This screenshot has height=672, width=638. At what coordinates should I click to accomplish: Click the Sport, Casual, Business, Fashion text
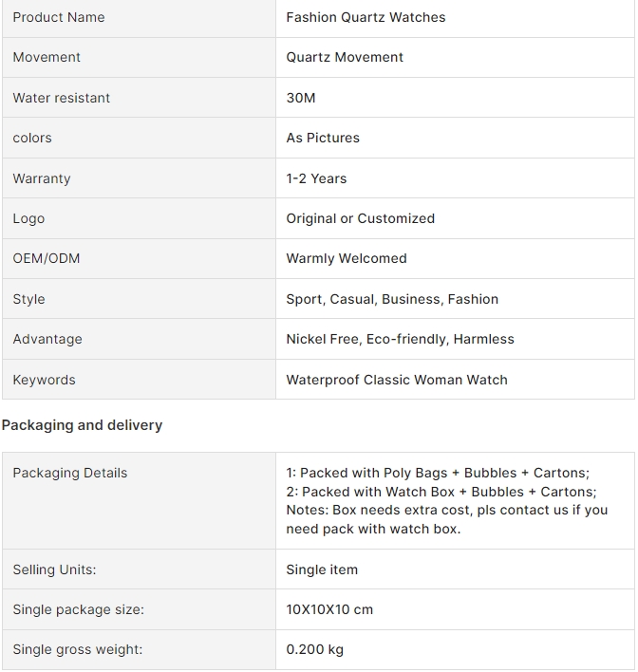[392, 299]
